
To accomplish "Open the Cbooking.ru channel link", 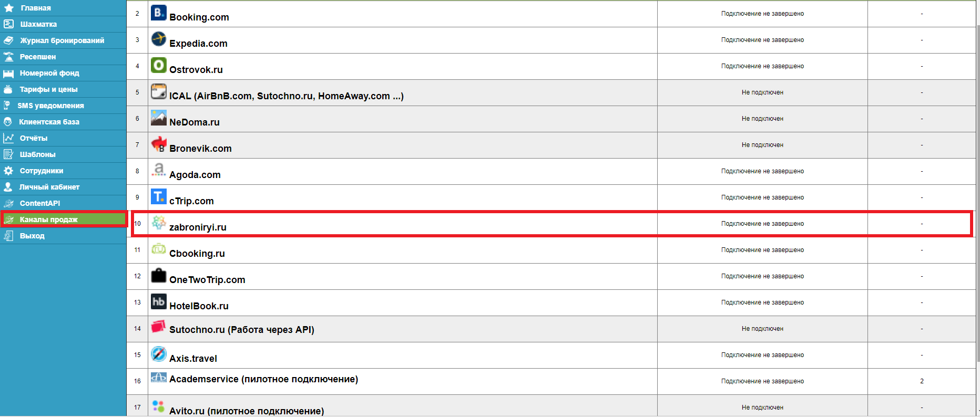I will click(197, 254).
